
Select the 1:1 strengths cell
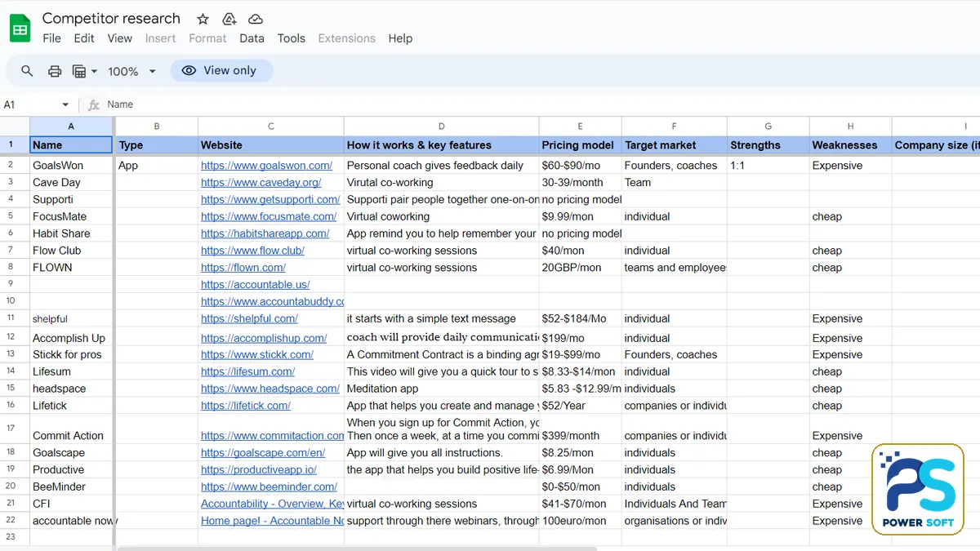[768, 165]
